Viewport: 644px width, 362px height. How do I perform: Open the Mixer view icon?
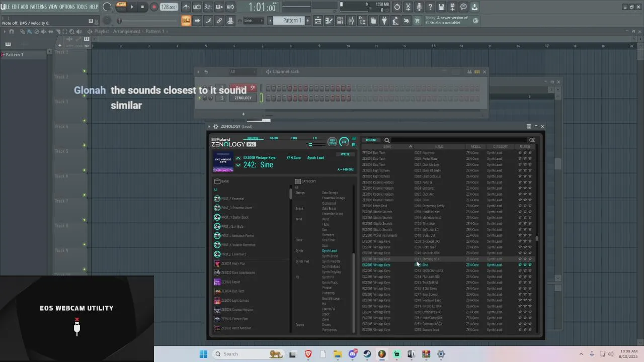(x=351, y=21)
